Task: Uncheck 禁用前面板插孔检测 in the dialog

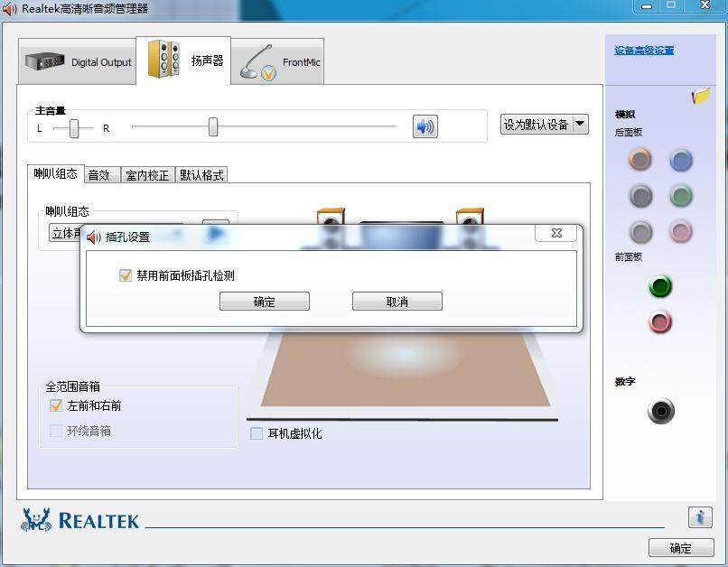Action: pos(126,277)
